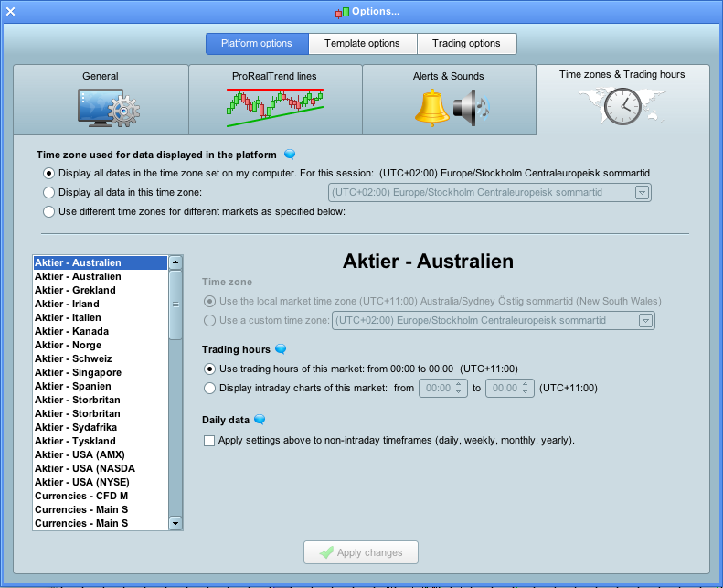Select Display all dates in computer time zone
Viewport: 723px width, 588px height.
(48, 174)
